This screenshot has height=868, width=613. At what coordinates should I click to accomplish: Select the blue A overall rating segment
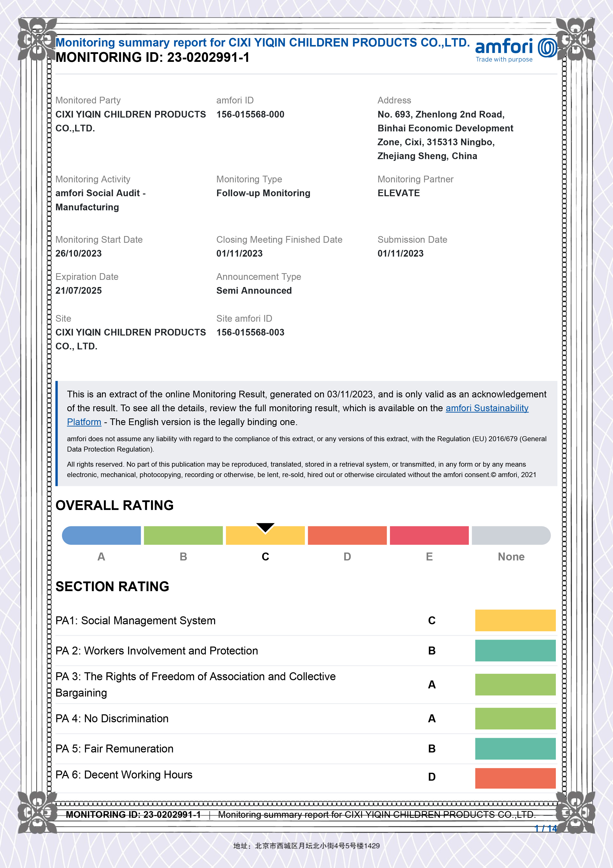101,535
